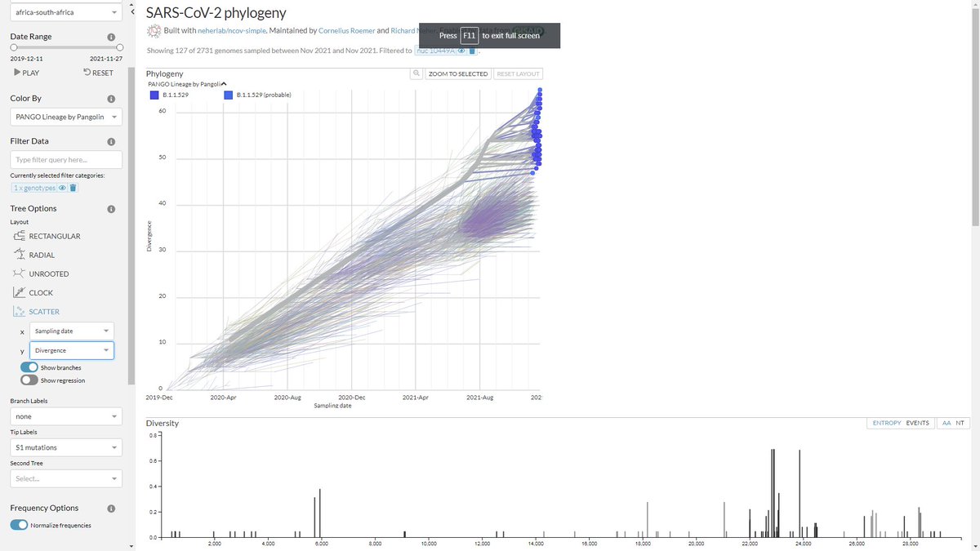Open the africa-south-africa dataset dropdown
Viewport: 980px width, 551px height.
coord(66,13)
